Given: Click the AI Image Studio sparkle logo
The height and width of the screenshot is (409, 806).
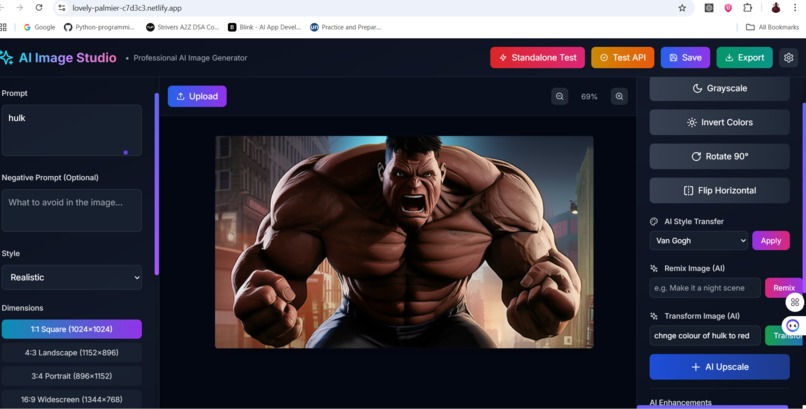Looking at the screenshot, I should [x=6, y=58].
